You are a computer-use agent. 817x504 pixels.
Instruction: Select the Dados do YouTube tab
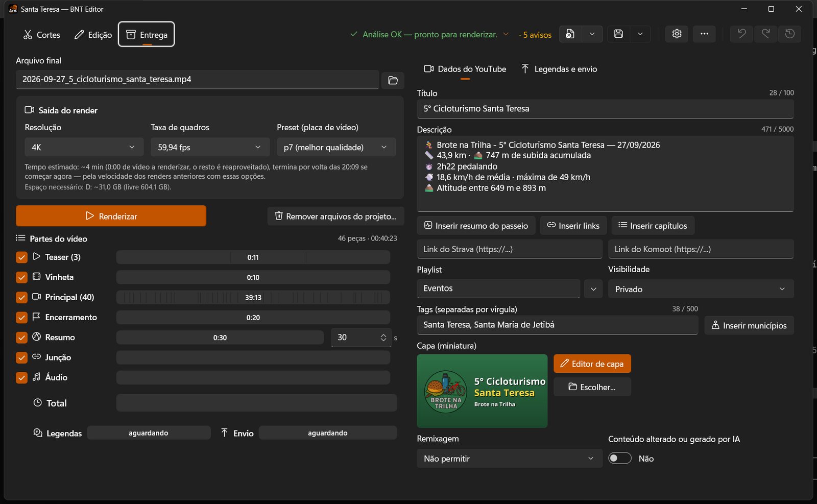click(x=465, y=69)
